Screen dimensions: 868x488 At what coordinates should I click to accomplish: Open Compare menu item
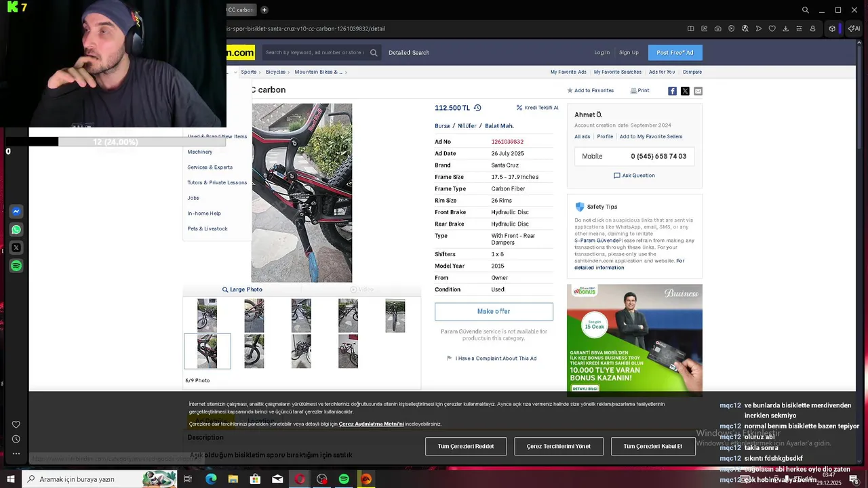[692, 72]
